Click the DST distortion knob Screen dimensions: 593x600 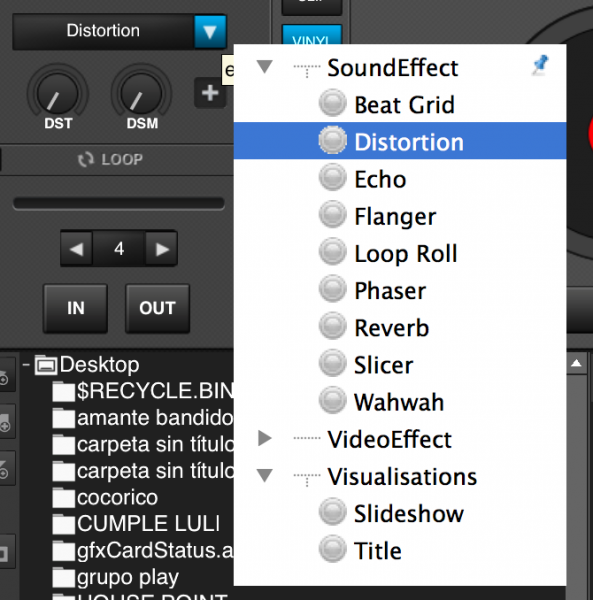(57, 94)
